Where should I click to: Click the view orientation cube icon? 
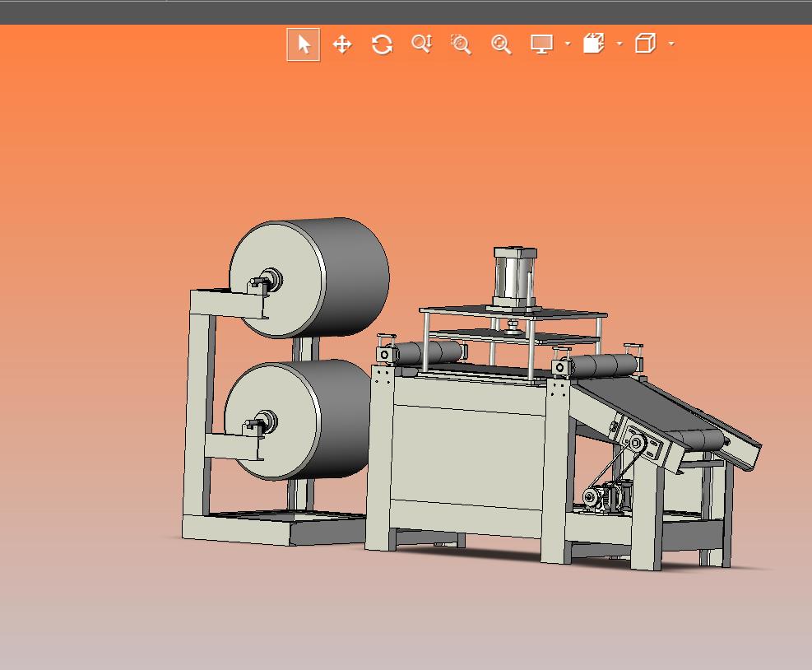(x=646, y=44)
